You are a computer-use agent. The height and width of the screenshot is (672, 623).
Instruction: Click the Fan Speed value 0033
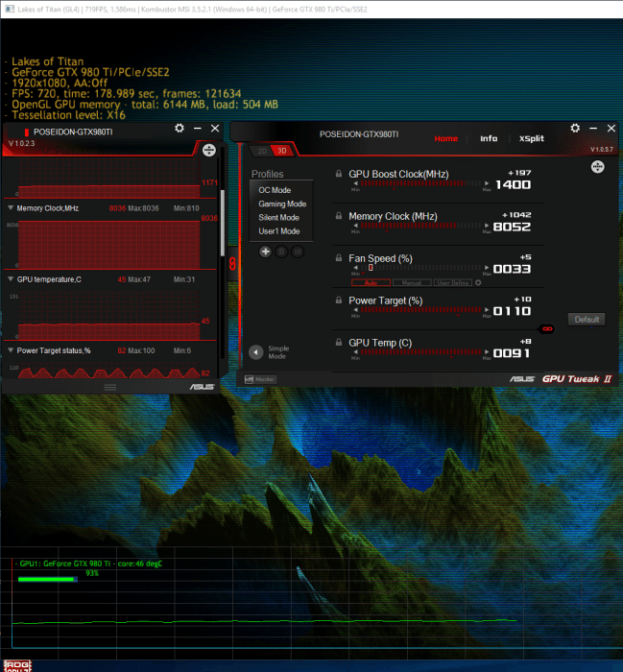click(512, 269)
